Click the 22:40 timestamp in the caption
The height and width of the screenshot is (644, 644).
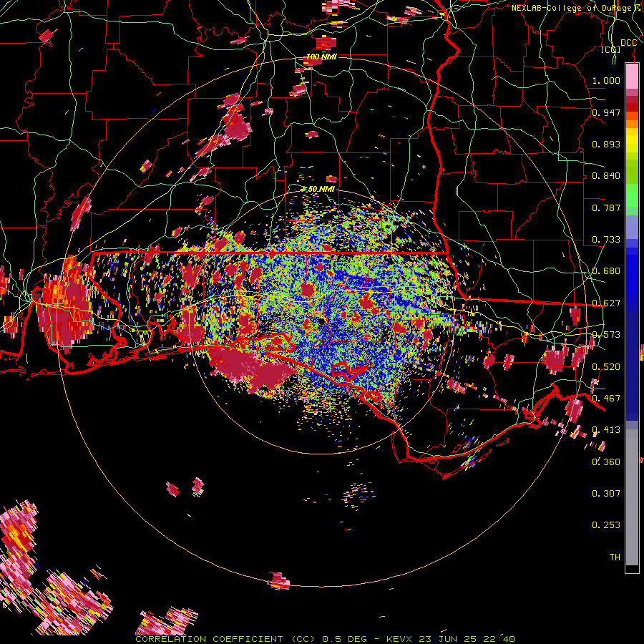(x=499, y=639)
